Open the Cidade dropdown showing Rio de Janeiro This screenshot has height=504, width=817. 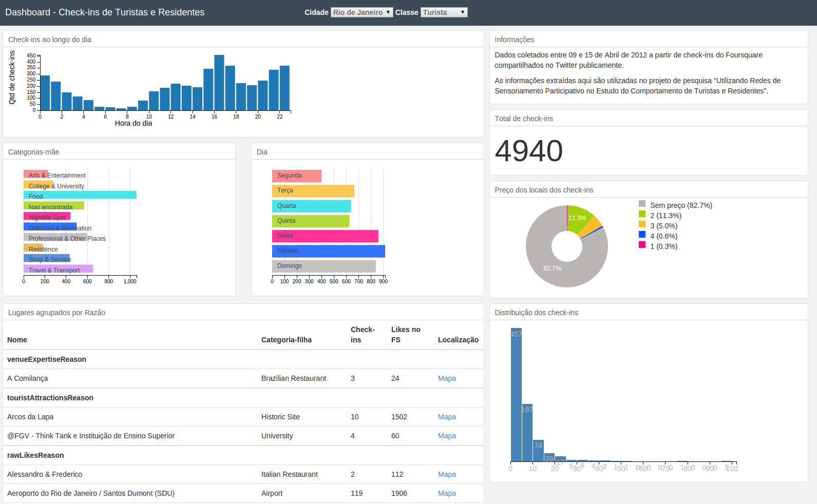point(362,12)
